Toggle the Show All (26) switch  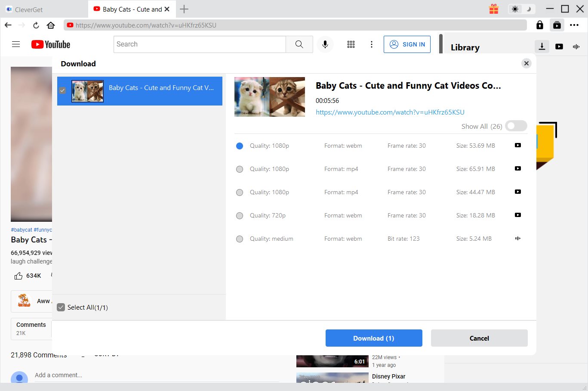point(516,126)
